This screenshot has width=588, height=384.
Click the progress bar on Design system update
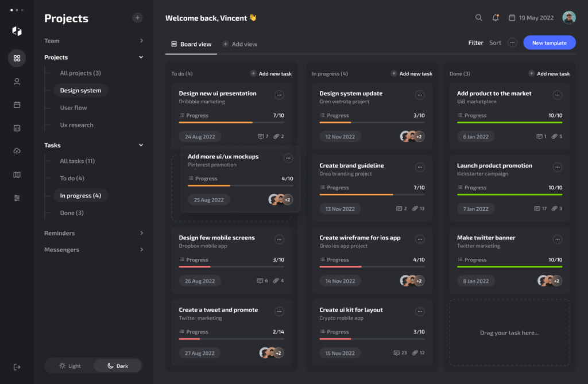(x=372, y=123)
